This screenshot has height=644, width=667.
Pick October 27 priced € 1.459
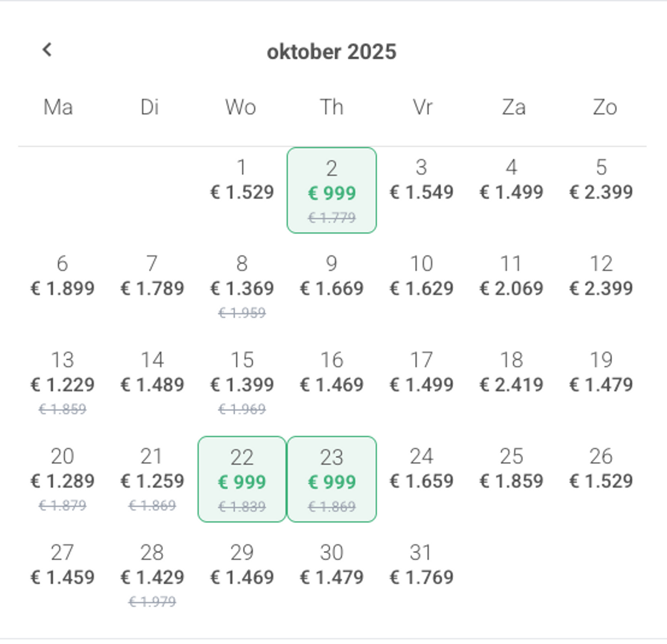tap(63, 575)
